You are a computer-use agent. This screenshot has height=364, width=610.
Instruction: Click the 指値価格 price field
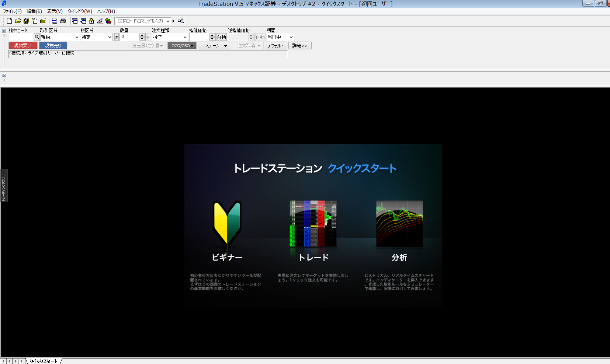199,37
